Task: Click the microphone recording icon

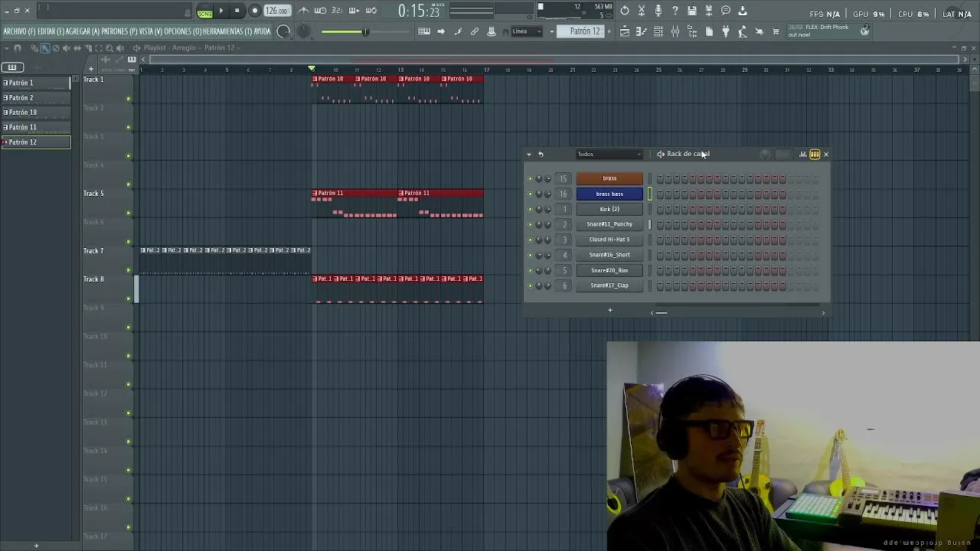Action: click(x=658, y=11)
